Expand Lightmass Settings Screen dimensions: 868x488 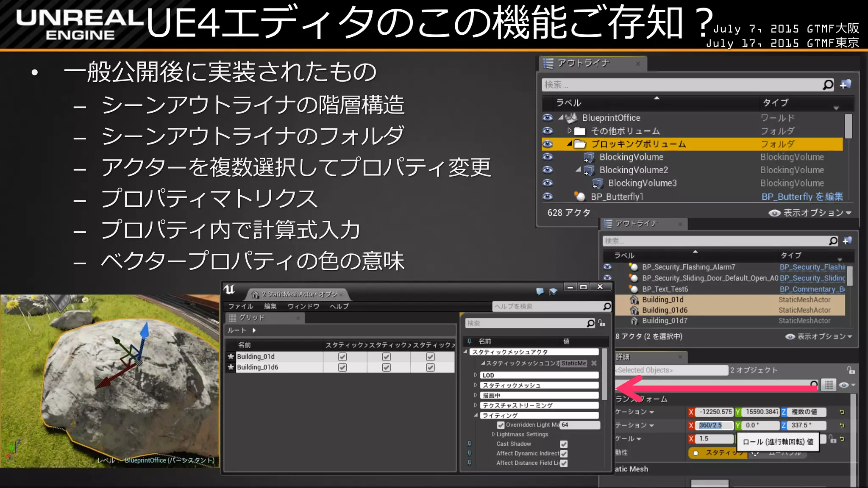tap(493, 434)
